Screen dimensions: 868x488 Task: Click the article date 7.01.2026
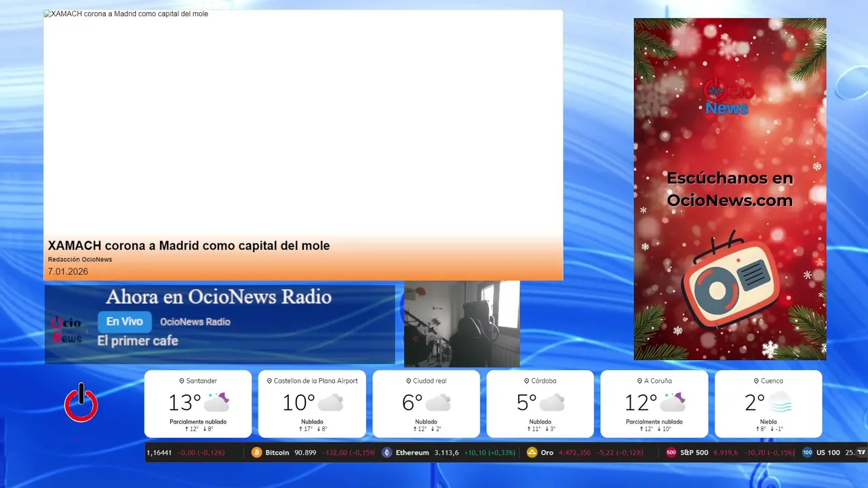click(68, 272)
